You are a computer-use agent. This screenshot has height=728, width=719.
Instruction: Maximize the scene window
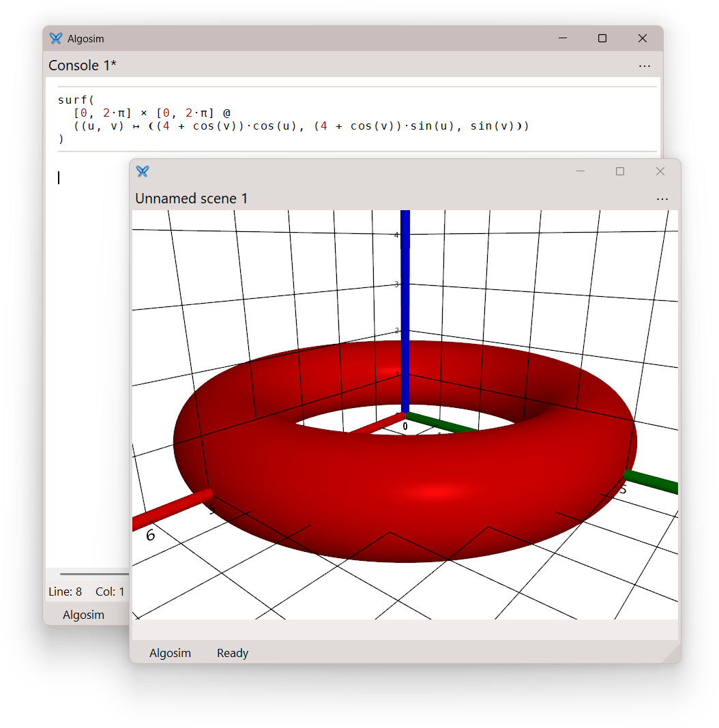tap(620, 171)
